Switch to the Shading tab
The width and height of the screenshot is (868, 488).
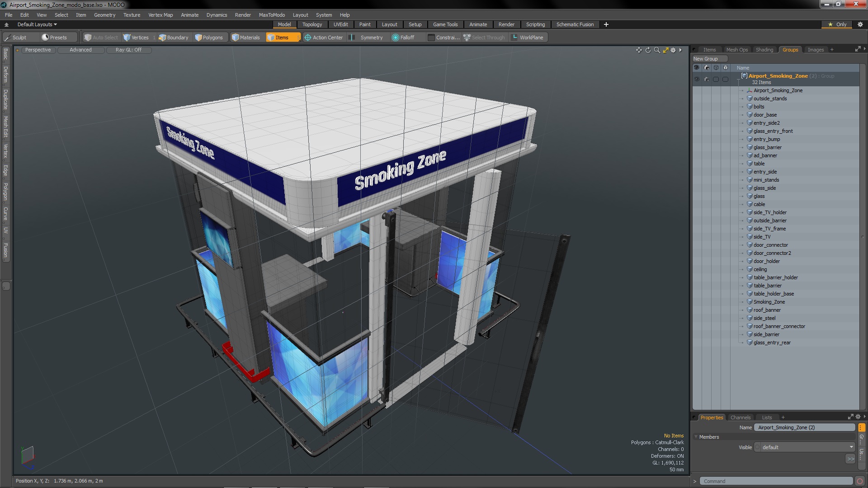pyautogui.click(x=764, y=50)
